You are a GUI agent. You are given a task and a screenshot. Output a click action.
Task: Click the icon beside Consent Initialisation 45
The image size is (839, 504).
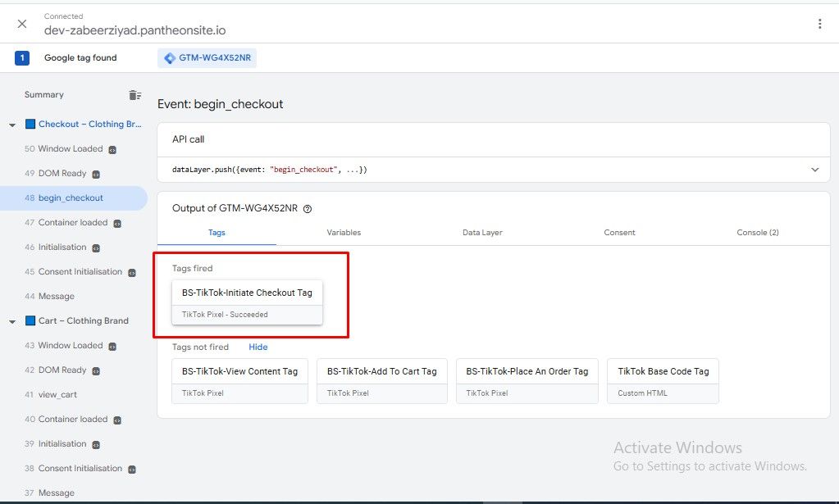click(x=132, y=273)
